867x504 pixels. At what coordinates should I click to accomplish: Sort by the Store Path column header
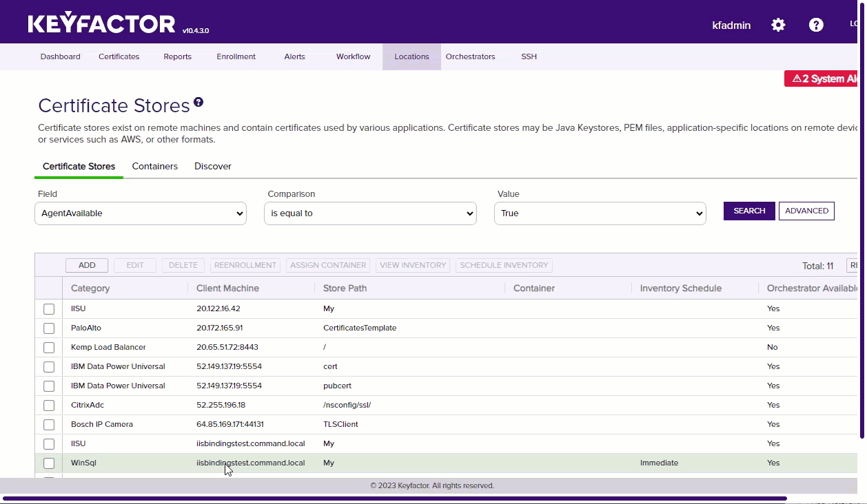(x=345, y=288)
